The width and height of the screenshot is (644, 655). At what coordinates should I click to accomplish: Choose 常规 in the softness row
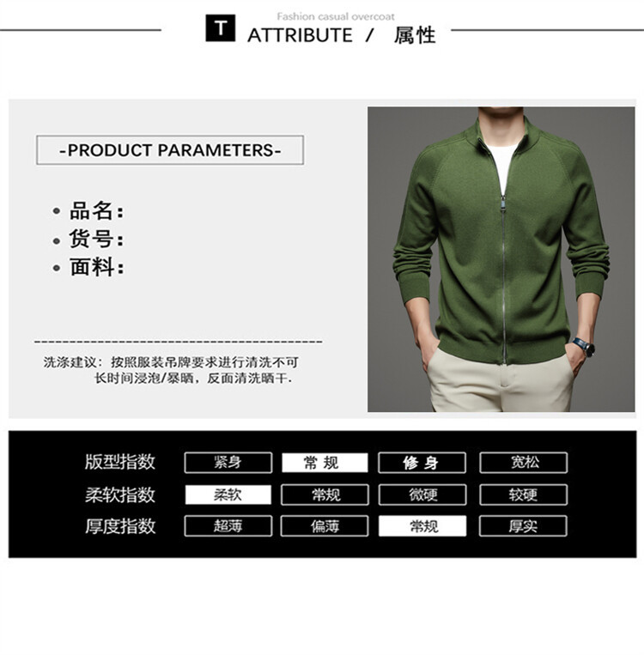pyautogui.click(x=325, y=494)
